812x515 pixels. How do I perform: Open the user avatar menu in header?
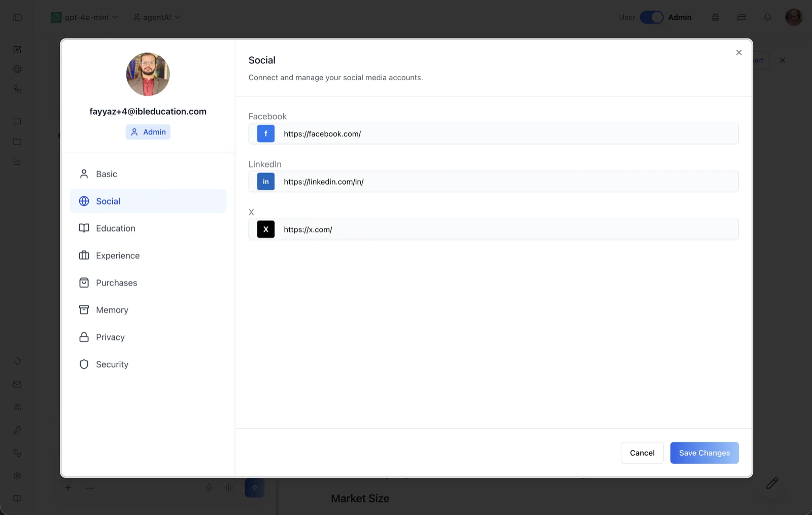794,17
